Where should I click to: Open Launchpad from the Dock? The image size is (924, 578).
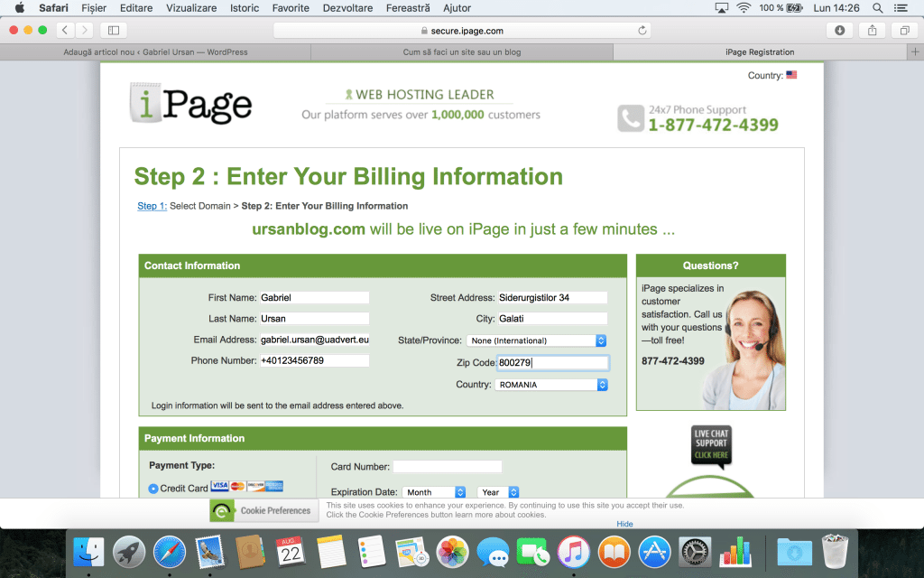coord(129,553)
